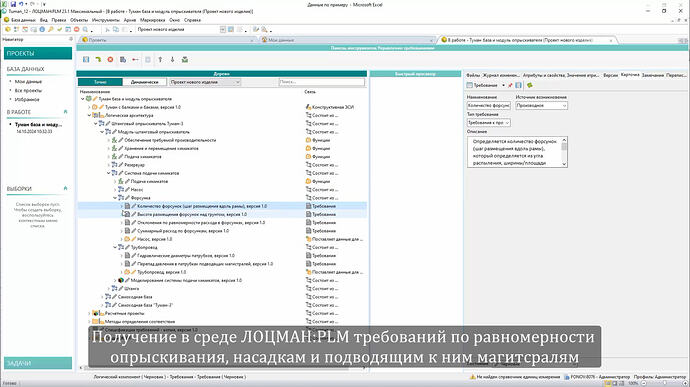Click the warning icon in the status bar
This screenshot has width=690, height=387.
[x=473, y=377]
